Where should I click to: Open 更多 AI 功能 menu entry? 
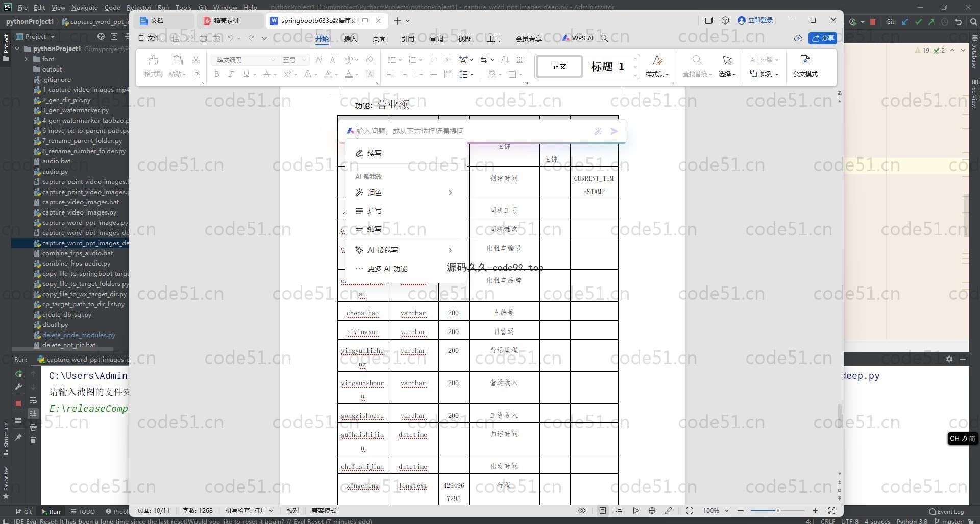387,269
